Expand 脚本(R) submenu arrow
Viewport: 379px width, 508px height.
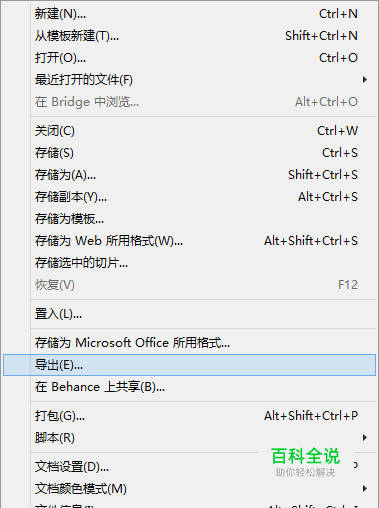tap(365, 438)
